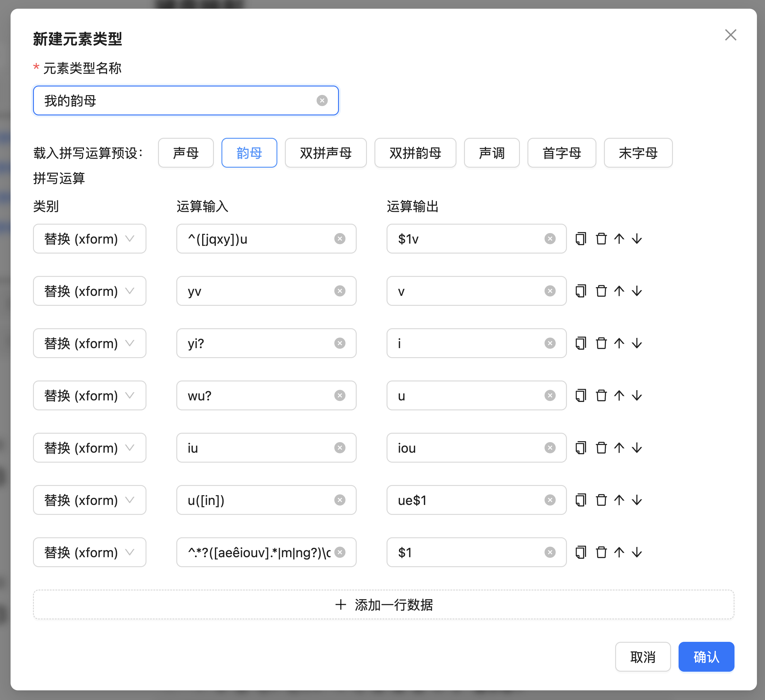The image size is (765, 700).
Task: Copy the ^([jqxy])u rule row
Action: (581, 239)
